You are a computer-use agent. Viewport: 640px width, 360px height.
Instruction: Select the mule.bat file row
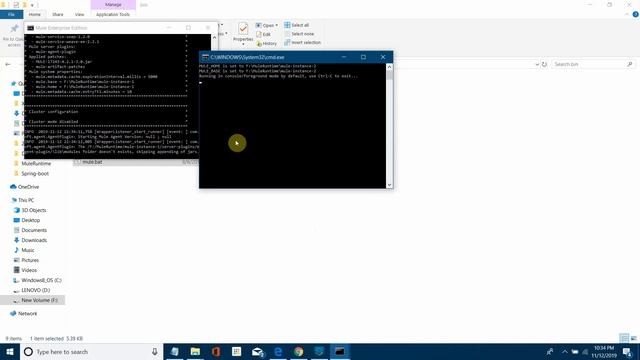tap(136, 162)
